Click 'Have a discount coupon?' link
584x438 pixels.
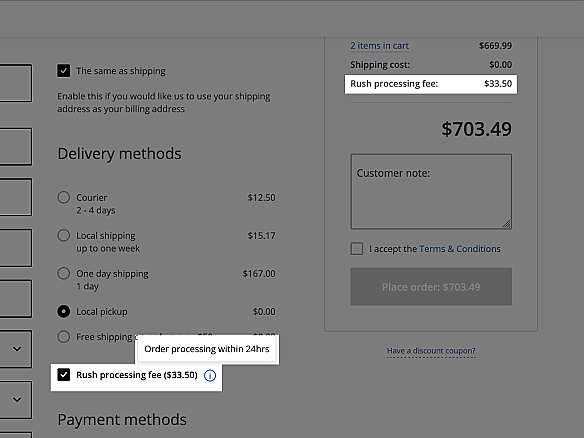tap(431, 351)
